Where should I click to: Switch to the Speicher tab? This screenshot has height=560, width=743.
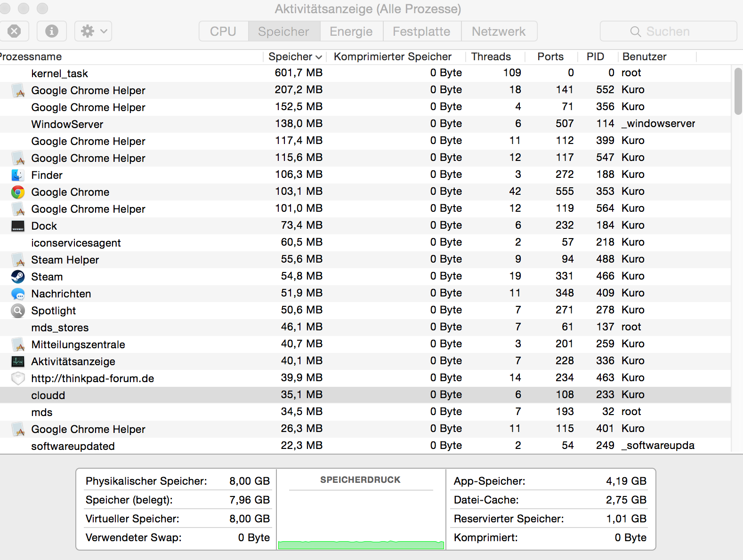coord(284,31)
